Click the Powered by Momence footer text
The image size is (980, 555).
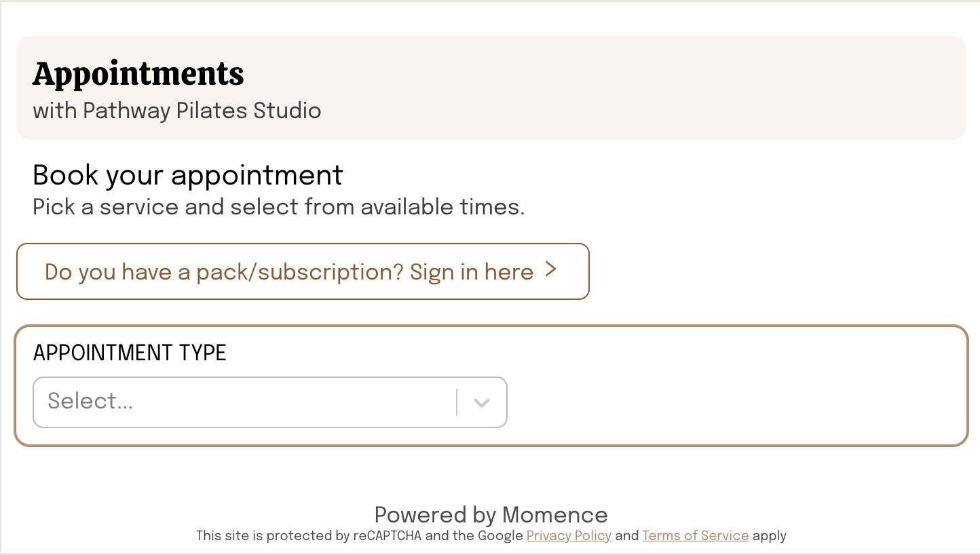[x=491, y=514]
